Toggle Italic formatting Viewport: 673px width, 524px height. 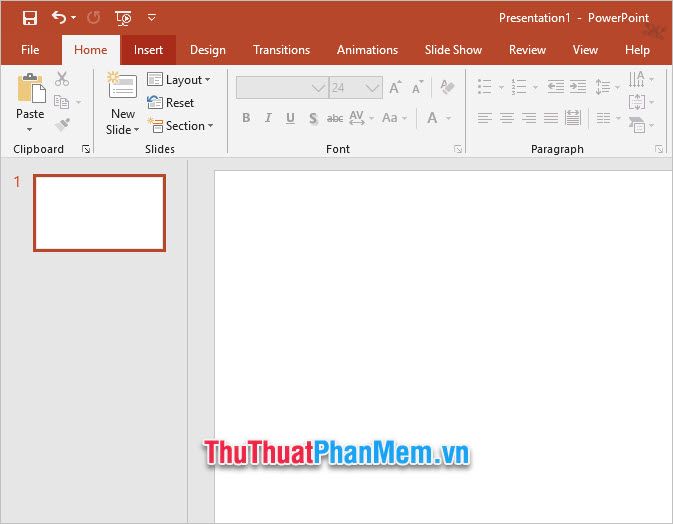point(268,118)
